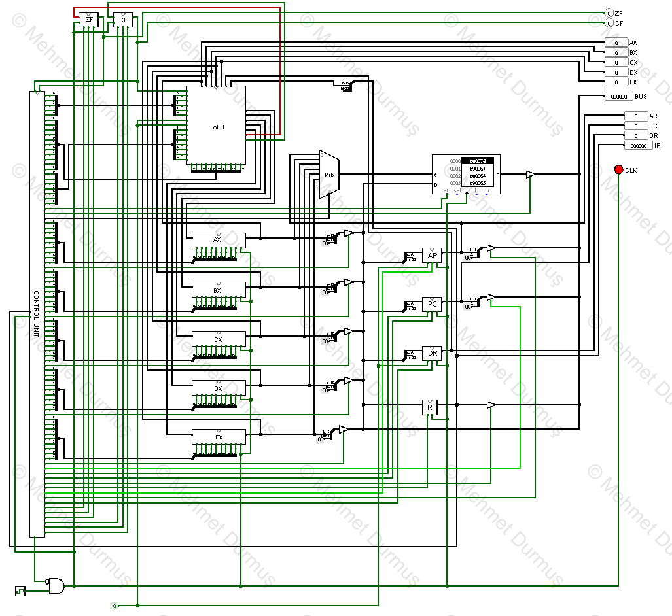
Task: Select the AR register component
Action: [x=431, y=255]
